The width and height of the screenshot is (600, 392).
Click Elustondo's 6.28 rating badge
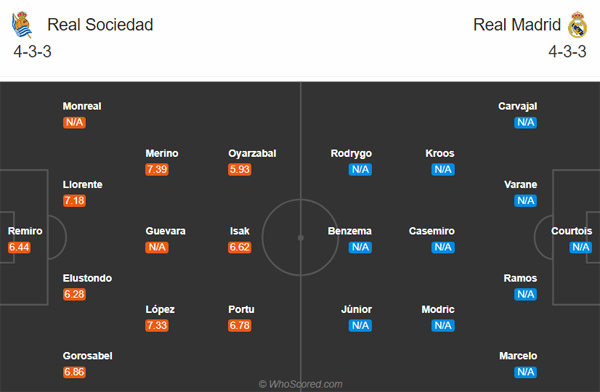point(74,294)
